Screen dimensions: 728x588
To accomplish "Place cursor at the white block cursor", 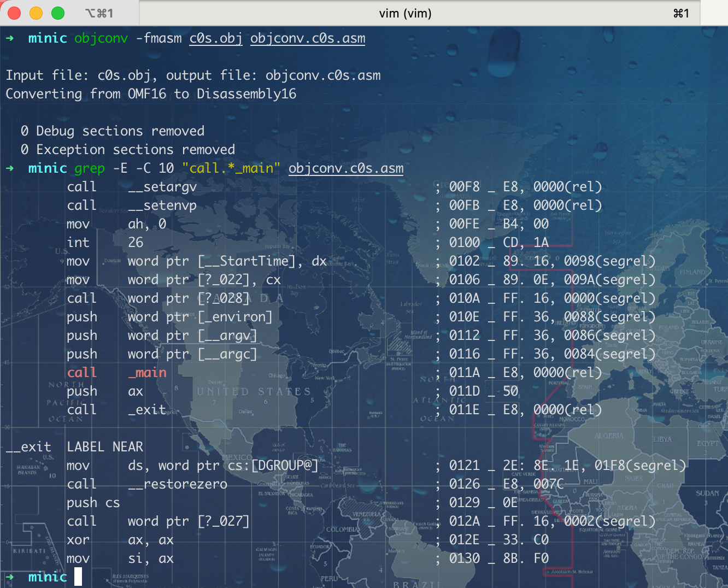I will [78, 577].
